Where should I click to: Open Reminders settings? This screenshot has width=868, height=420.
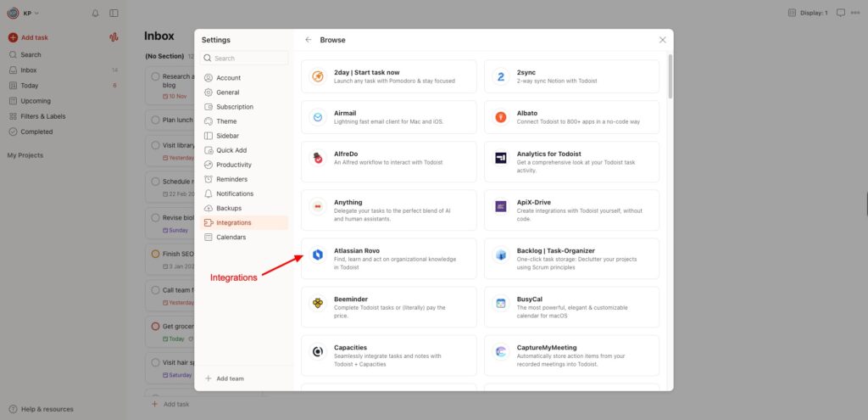[x=244, y=179]
